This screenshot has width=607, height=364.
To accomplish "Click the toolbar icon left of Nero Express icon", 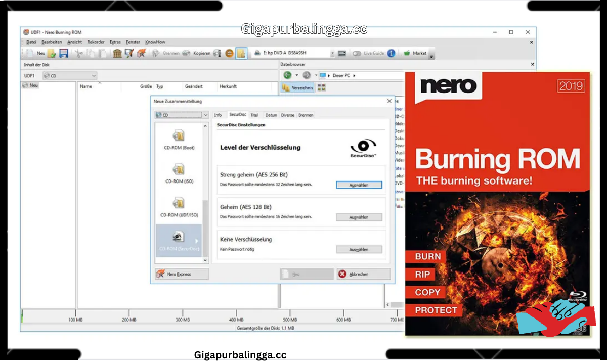I will click(x=129, y=53).
